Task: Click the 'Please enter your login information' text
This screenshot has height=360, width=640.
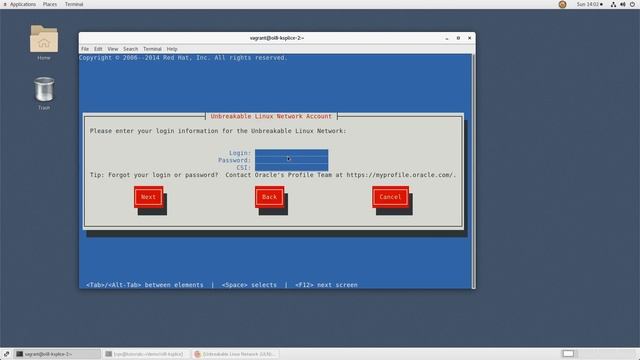Action: 218,131
